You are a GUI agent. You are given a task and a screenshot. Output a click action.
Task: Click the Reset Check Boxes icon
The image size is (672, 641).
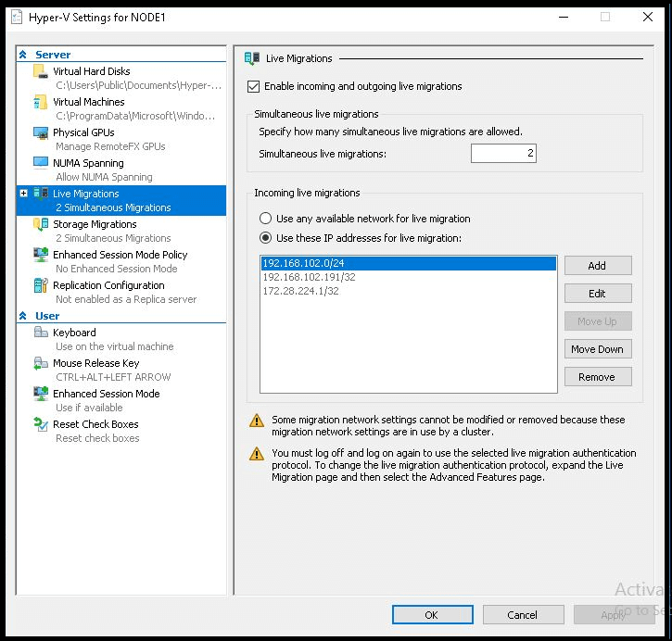(x=40, y=424)
